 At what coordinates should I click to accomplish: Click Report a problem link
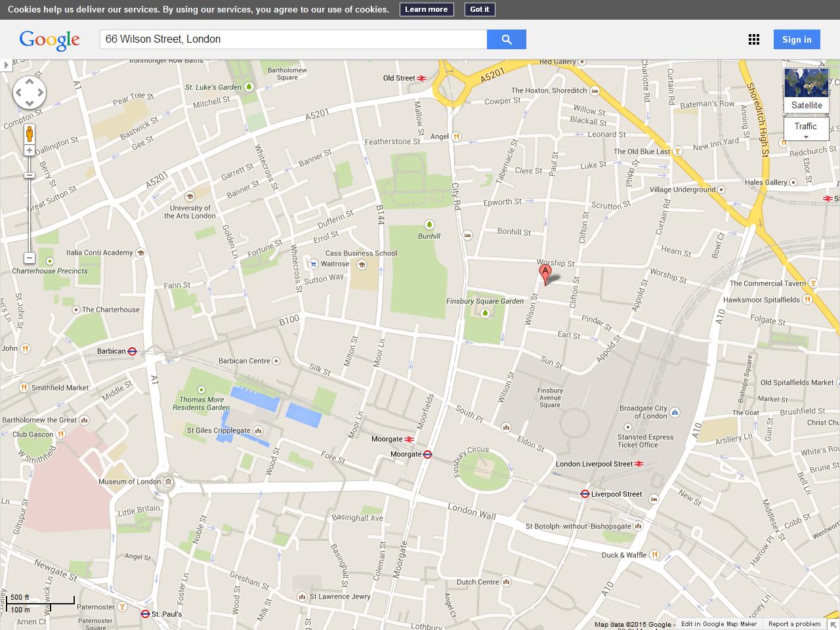click(x=795, y=624)
